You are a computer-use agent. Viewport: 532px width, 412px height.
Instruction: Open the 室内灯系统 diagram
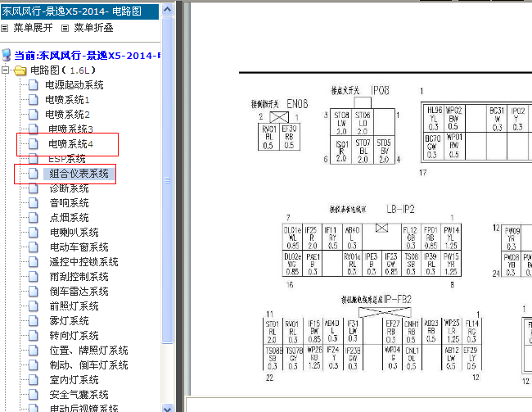click(74, 380)
